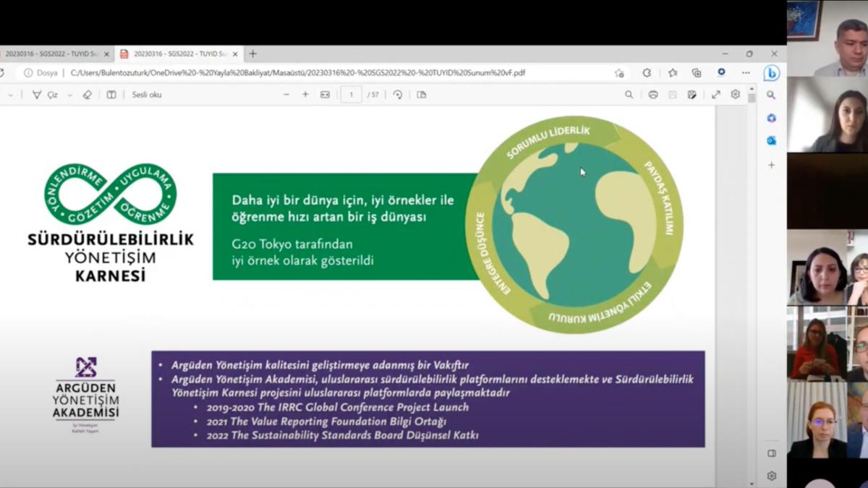Expand the Draw tool options dropdown arrow

[x=70, y=95]
